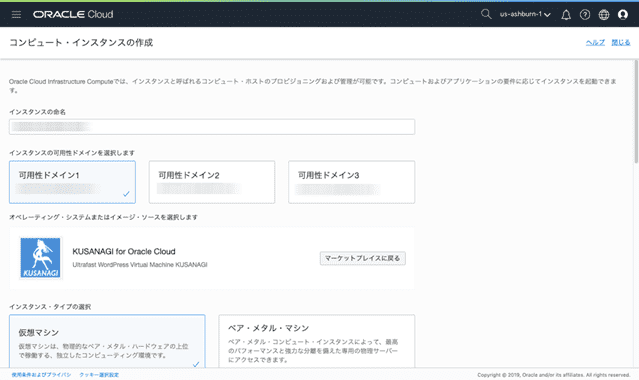Select 可用性ドメイン2 card

[x=212, y=182]
